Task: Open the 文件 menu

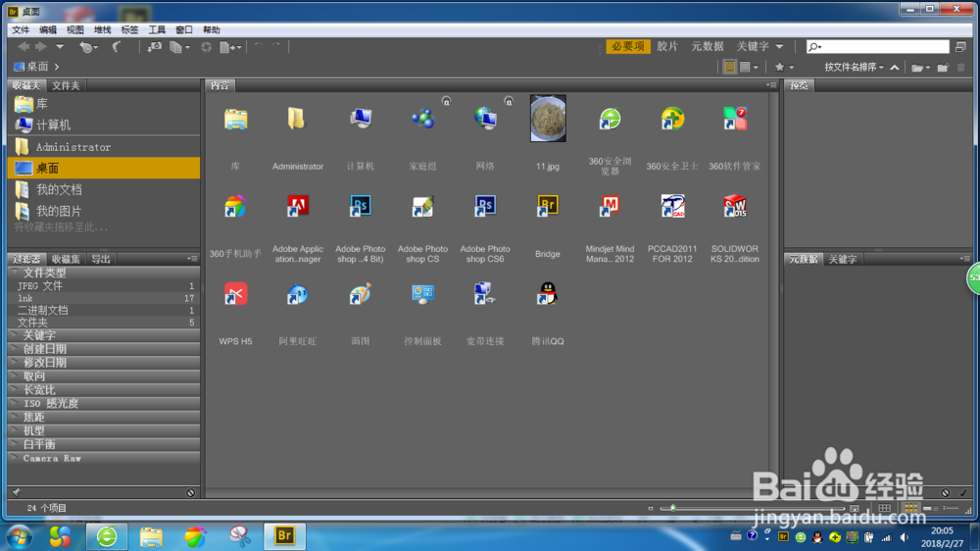Action: tap(21, 29)
